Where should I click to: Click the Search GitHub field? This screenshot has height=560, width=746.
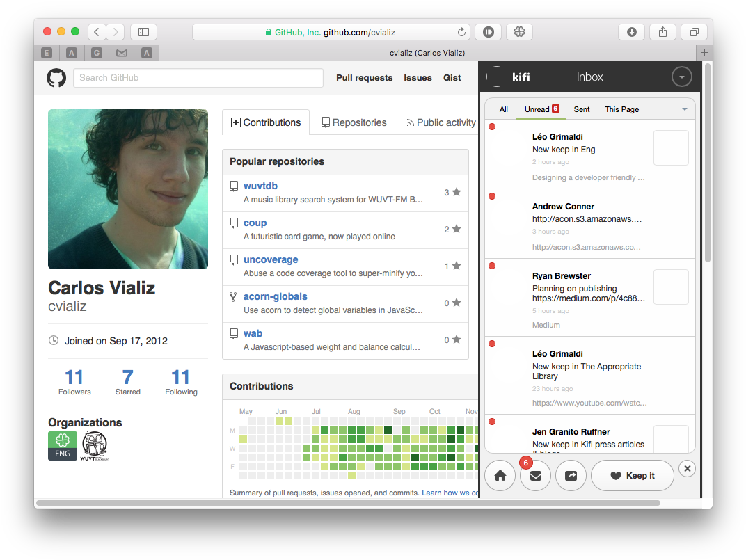(198, 78)
